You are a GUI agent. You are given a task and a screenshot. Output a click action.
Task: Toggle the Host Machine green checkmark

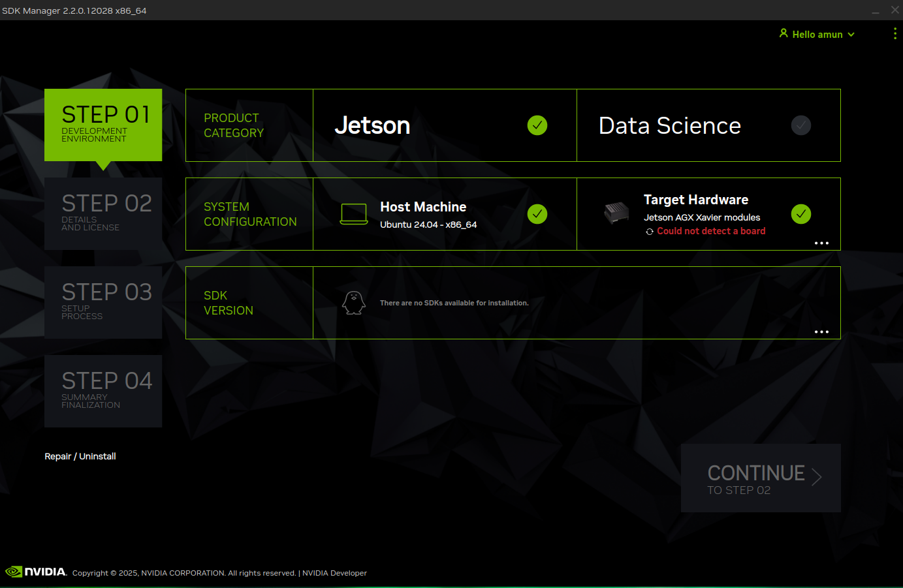tap(537, 214)
